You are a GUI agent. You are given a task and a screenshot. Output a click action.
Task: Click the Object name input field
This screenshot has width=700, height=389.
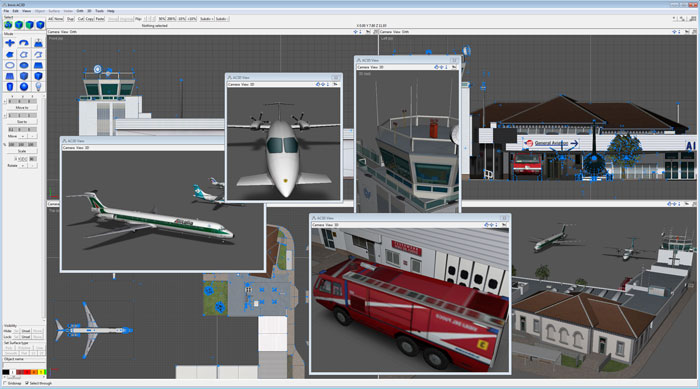click(x=24, y=365)
